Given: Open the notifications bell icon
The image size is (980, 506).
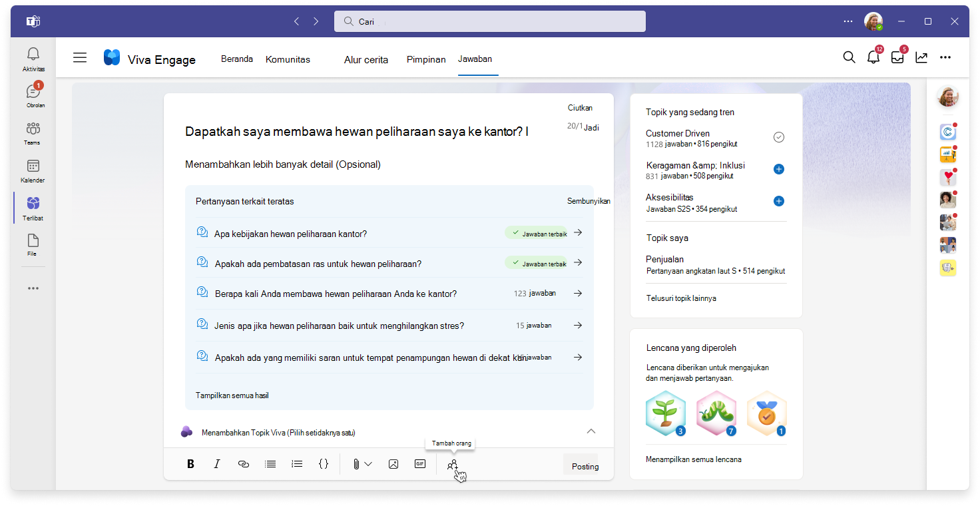Looking at the screenshot, I should tap(873, 57).
